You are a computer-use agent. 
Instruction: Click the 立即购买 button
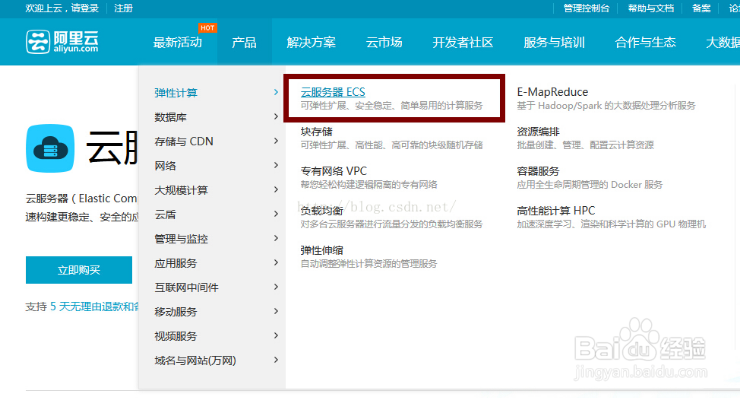click(79, 270)
